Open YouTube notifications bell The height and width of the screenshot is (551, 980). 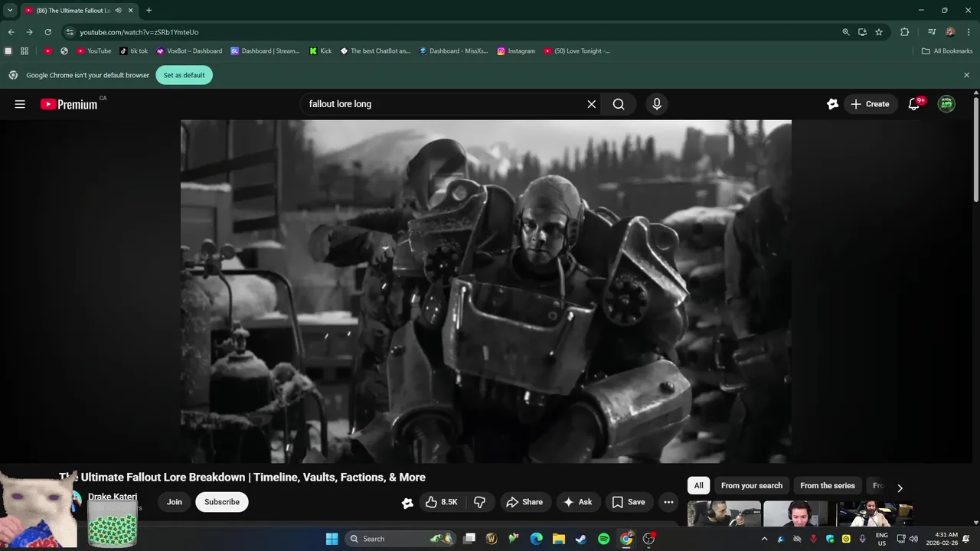[914, 104]
